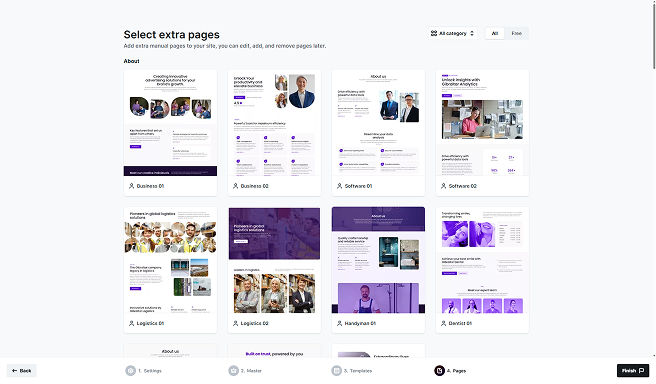Go to the 1. Settings step

pos(144,371)
